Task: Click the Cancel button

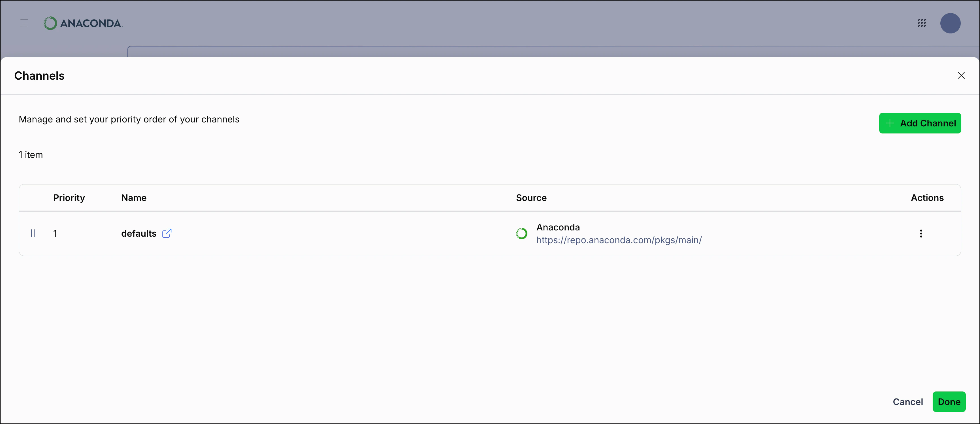Action: click(908, 402)
